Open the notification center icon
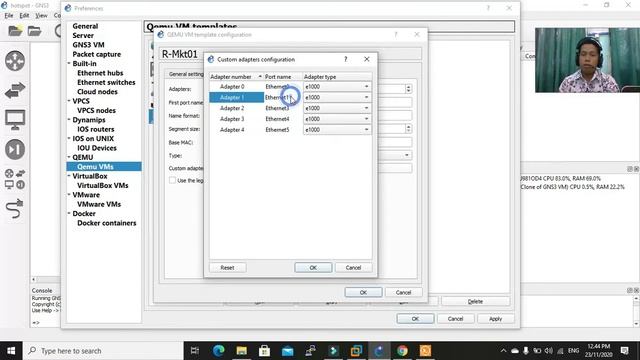 [x=624, y=351]
